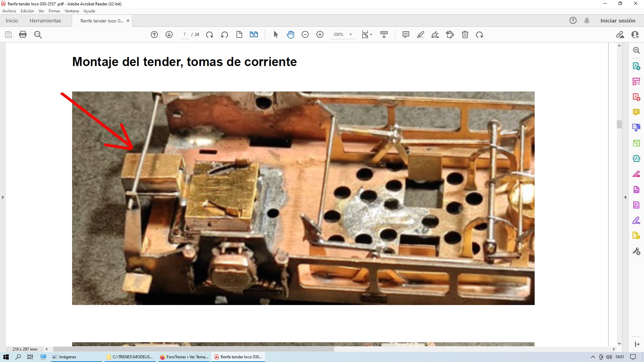Click the read mode scrolling icon
644x362 pixels.
coord(384,35)
